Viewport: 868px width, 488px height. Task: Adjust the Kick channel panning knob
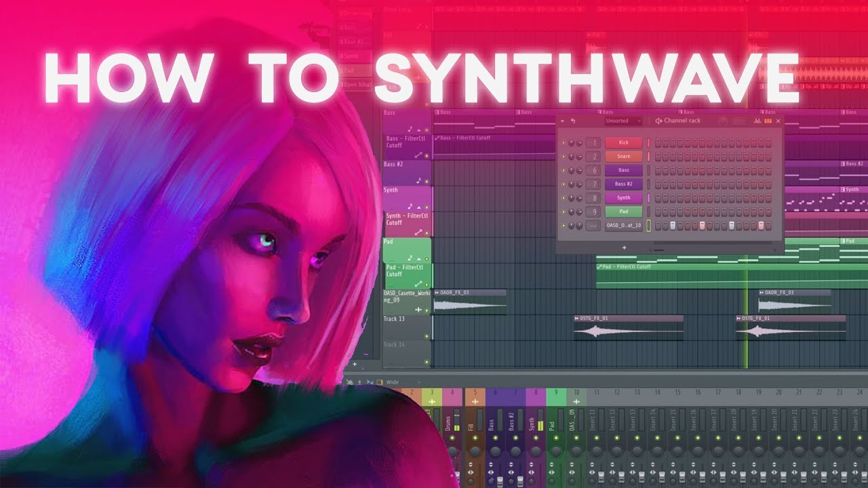pyautogui.click(x=571, y=142)
